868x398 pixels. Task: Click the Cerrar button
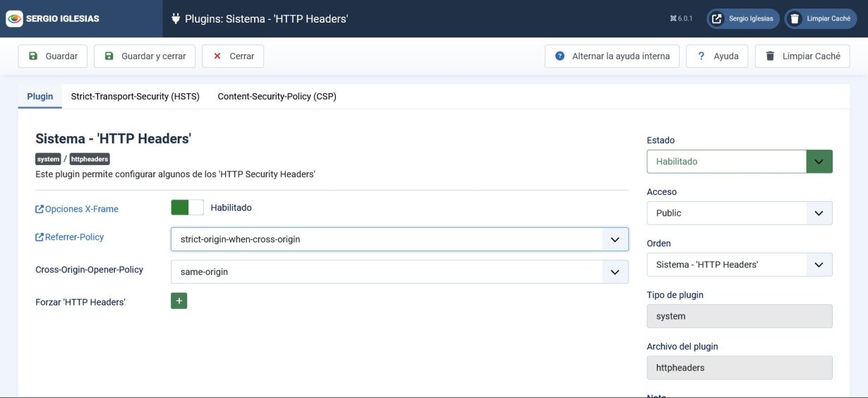pos(233,56)
